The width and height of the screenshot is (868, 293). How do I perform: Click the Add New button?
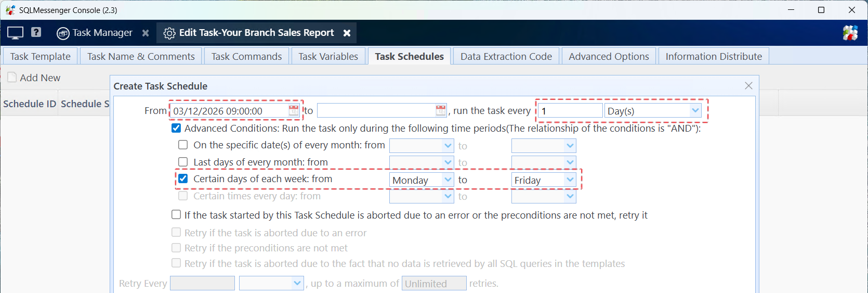click(x=34, y=78)
